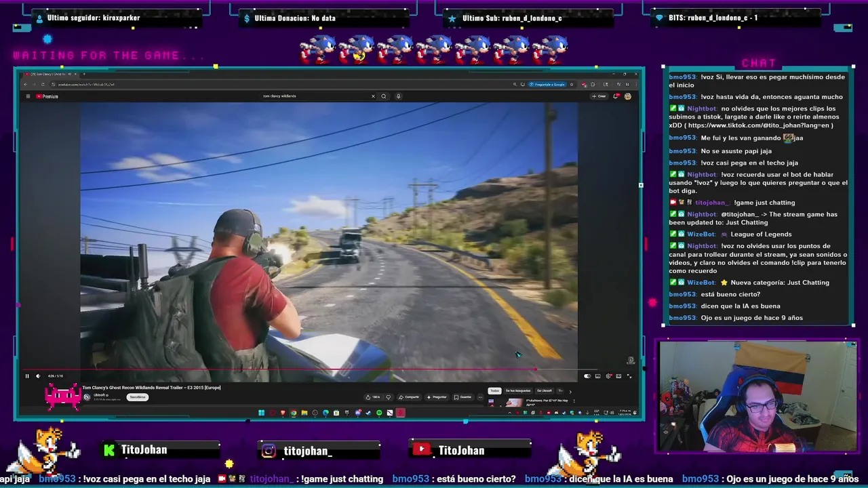Select the Todos filter chip
Screen dimensions: 868x488
[x=495, y=391]
